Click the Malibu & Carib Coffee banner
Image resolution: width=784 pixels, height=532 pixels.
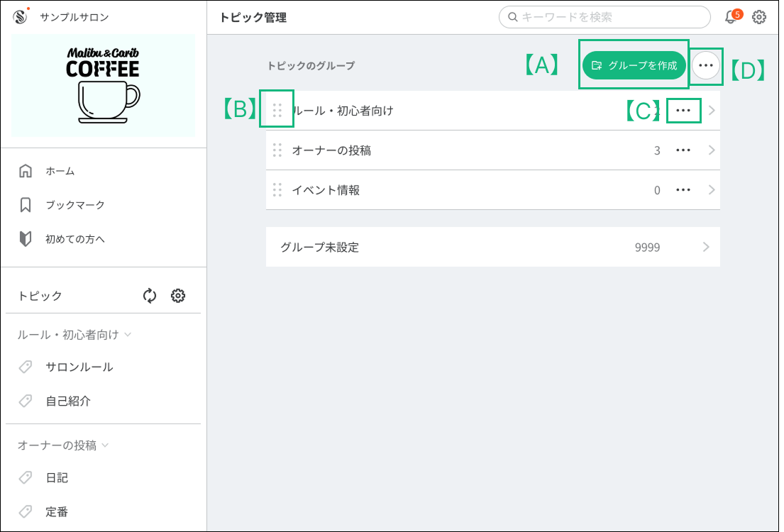pyautogui.click(x=104, y=86)
